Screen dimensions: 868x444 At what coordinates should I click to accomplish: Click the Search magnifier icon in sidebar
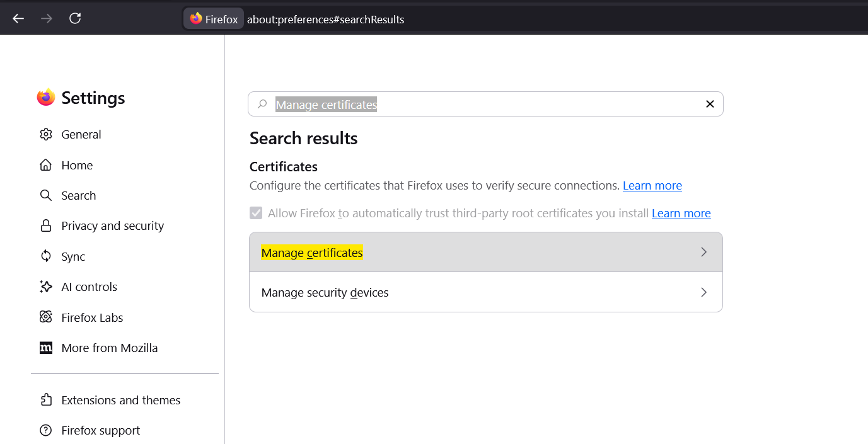tap(46, 195)
